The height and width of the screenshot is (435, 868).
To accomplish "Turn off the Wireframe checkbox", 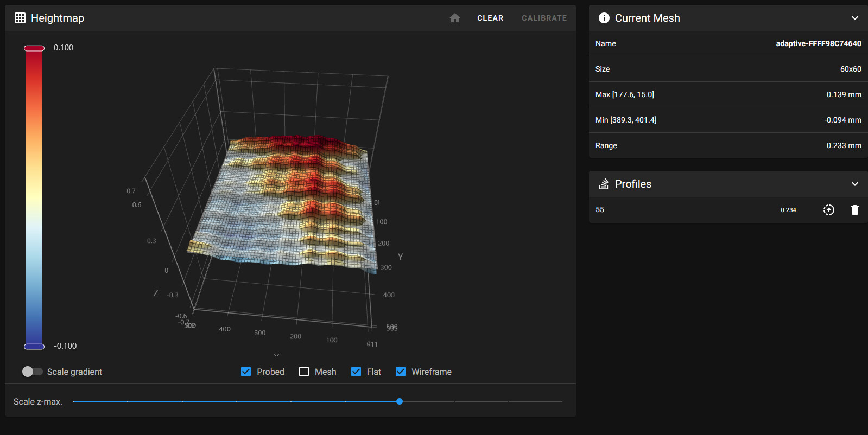I will 401,372.
